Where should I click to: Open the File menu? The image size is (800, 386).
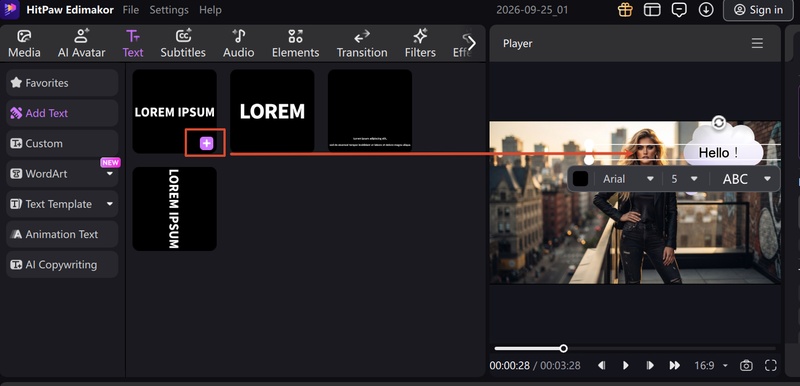tap(131, 10)
